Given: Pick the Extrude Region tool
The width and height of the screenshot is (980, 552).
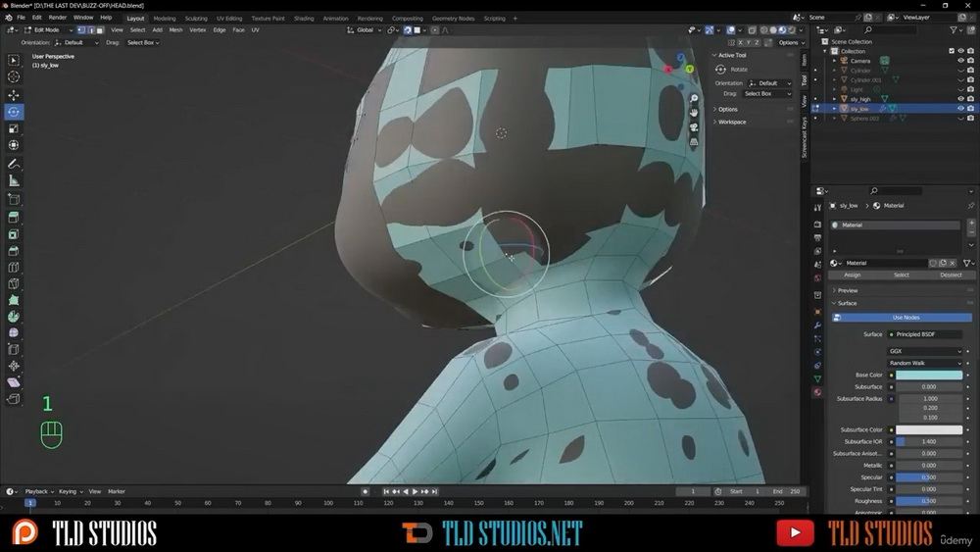Looking at the screenshot, I should click(x=13, y=218).
